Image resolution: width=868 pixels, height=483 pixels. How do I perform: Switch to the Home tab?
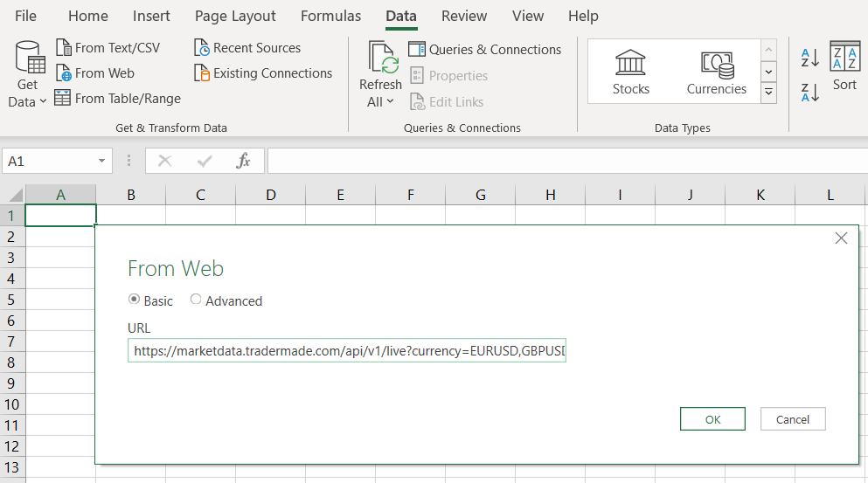(88, 16)
